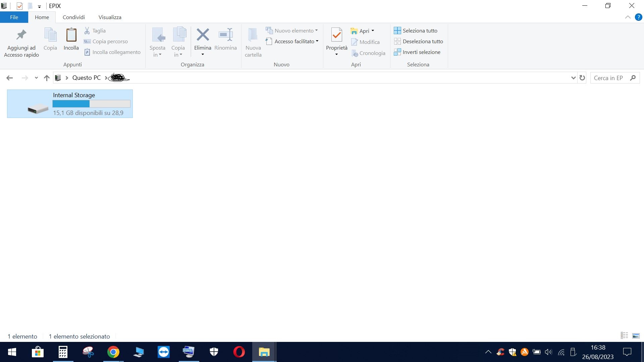Image resolution: width=644 pixels, height=362 pixels.
Task: Open address bar history dropdown
Action: (573, 78)
